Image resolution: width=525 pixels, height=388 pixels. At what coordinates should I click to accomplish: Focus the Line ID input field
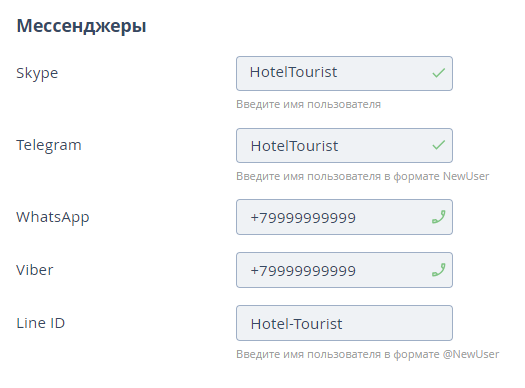click(x=344, y=323)
